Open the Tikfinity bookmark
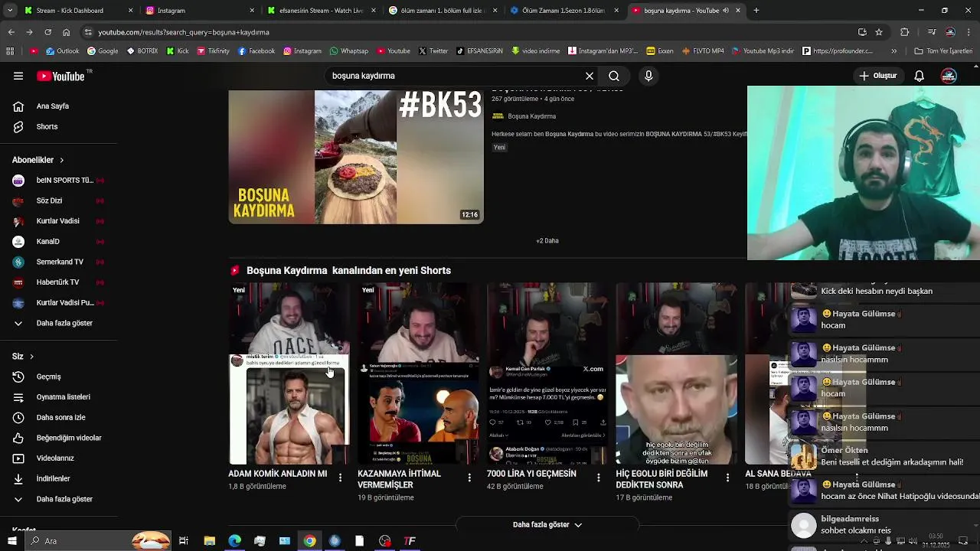The width and height of the screenshot is (980, 551). tap(213, 51)
